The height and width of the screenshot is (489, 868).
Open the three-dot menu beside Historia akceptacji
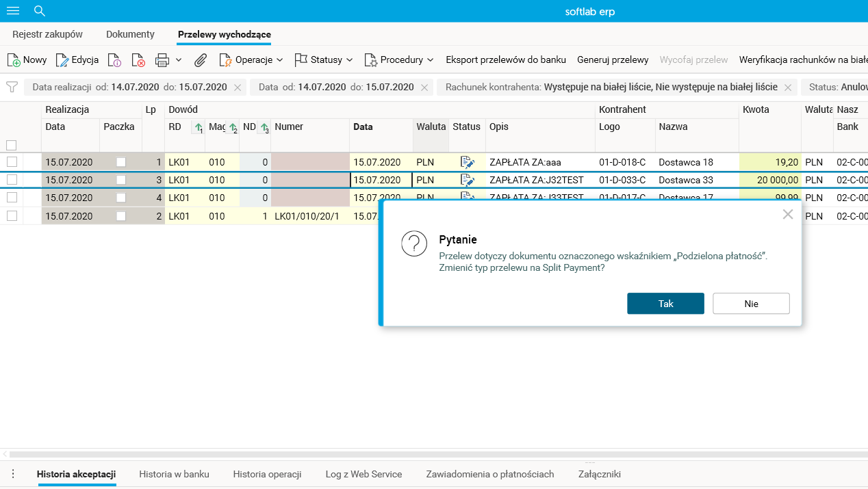coord(13,474)
